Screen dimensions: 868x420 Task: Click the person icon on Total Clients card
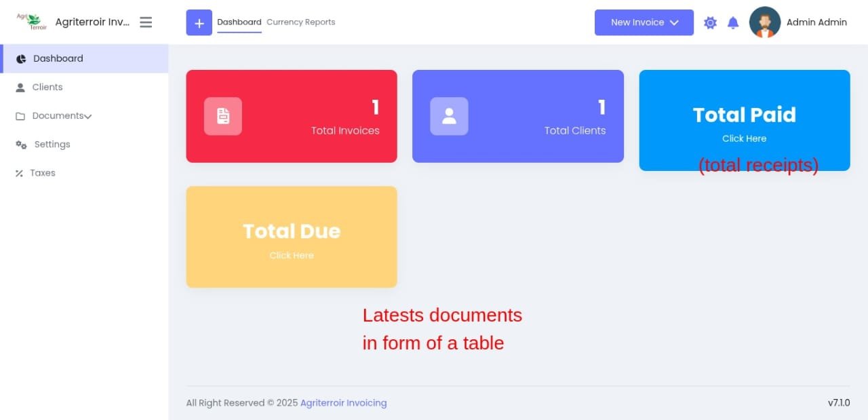pos(449,116)
